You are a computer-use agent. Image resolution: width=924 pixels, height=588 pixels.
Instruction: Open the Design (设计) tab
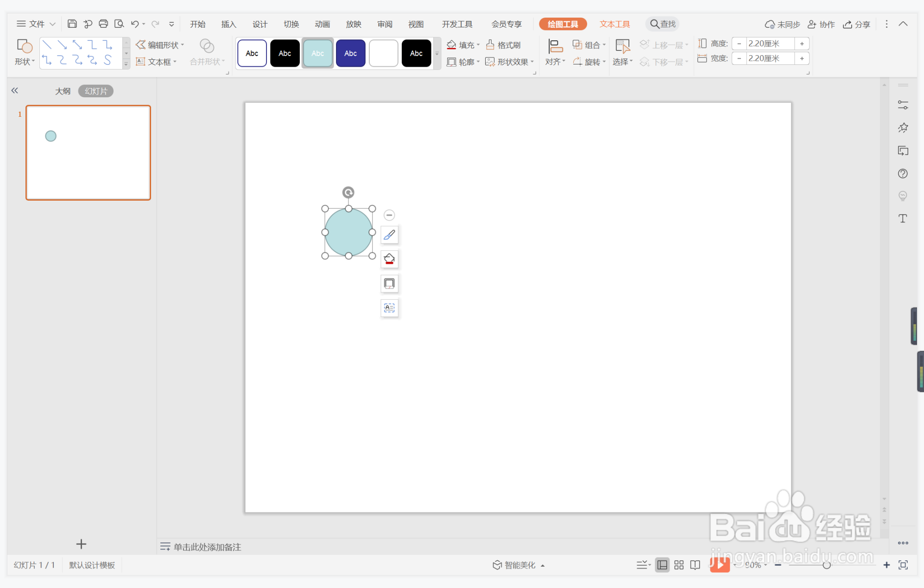tap(260, 24)
